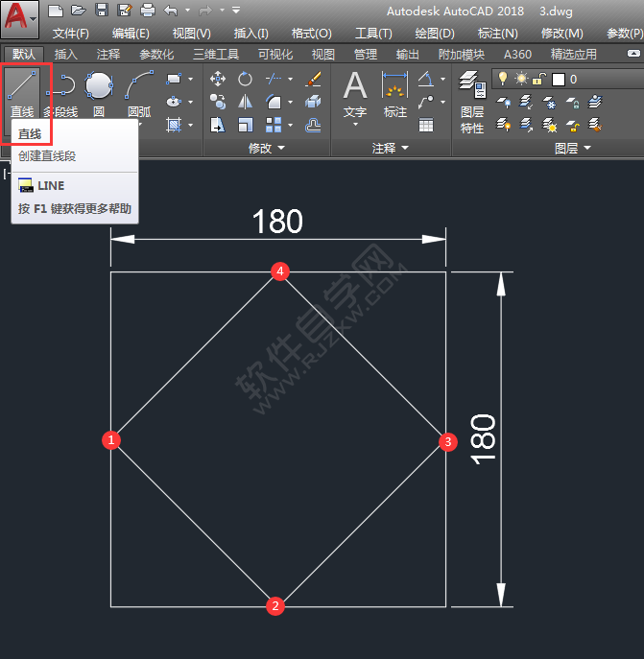Open the layer dropdown showing 0
644x659 pixels.
568,79
